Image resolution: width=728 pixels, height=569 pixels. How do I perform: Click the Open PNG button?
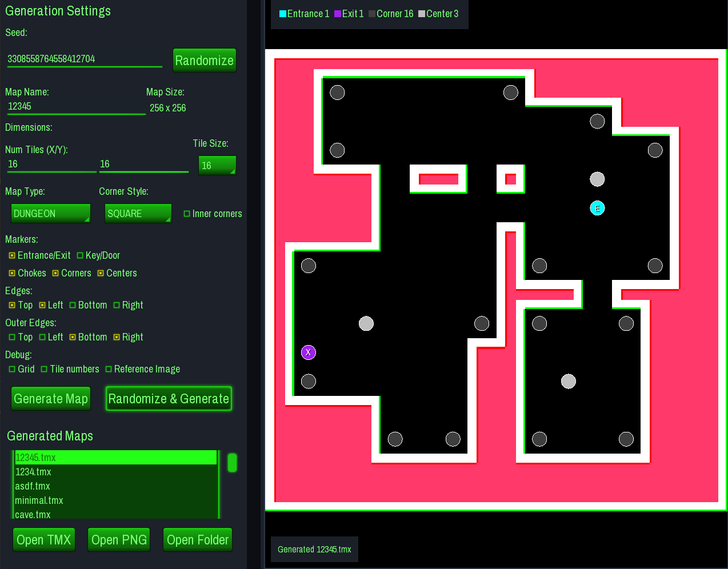(x=119, y=539)
